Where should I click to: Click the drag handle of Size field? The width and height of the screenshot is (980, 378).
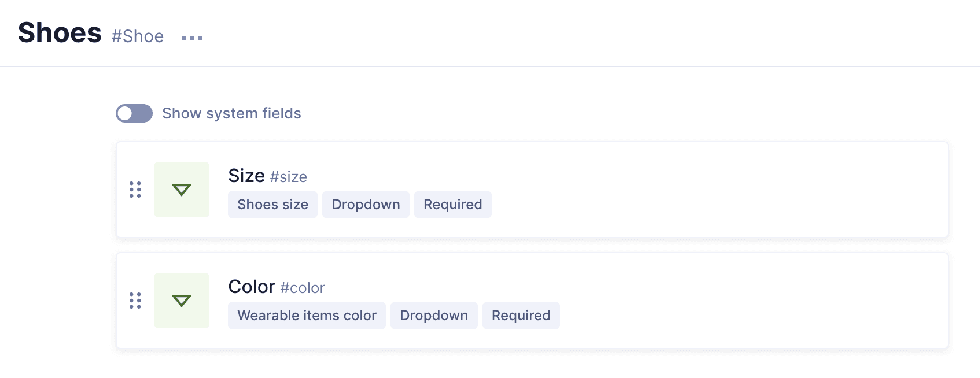pyautogui.click(x=135, y=190)
